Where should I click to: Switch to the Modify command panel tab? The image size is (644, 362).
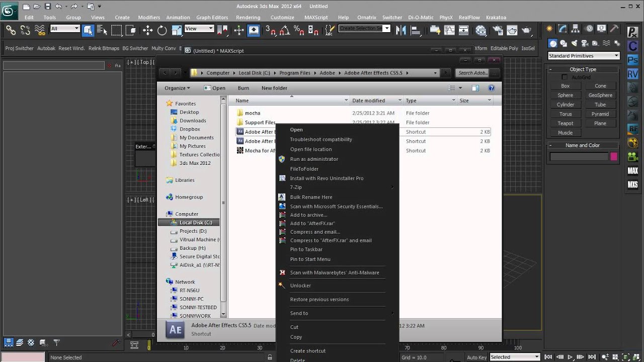pyautogui.click(x=563, y=29)
